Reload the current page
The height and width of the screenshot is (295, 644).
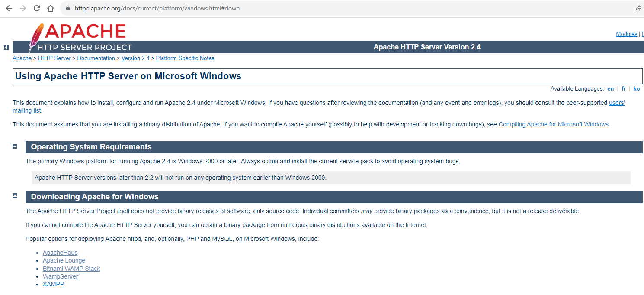37,8
